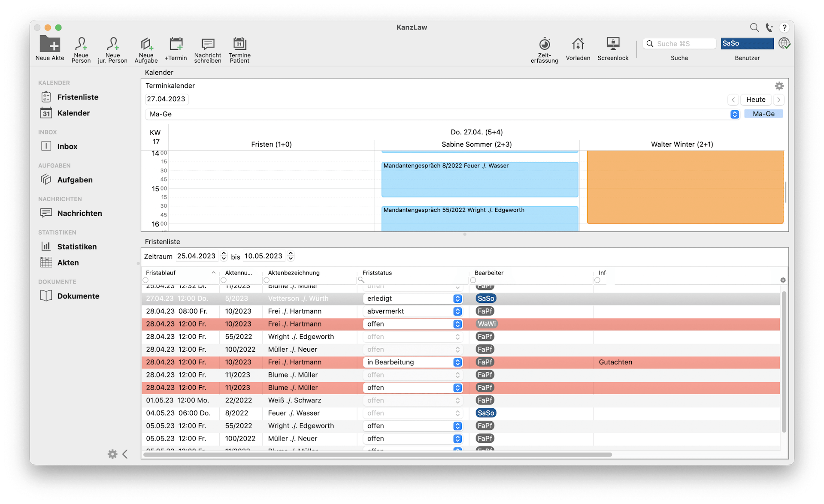Open Friststatus dropdown for WaWi row
The image size is (824, 504).
[x=413, y=324]
